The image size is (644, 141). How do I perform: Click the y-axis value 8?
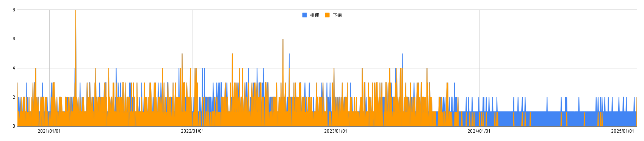point(14,10)
